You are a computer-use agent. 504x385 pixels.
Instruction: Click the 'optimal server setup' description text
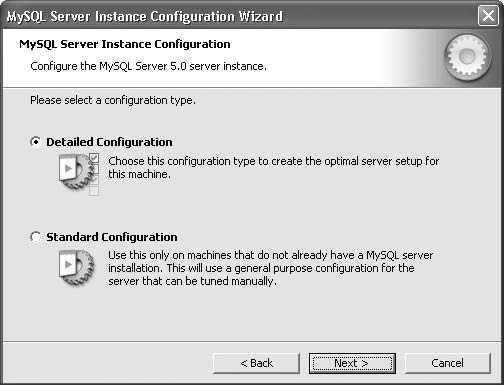click(x=373, y=161)
